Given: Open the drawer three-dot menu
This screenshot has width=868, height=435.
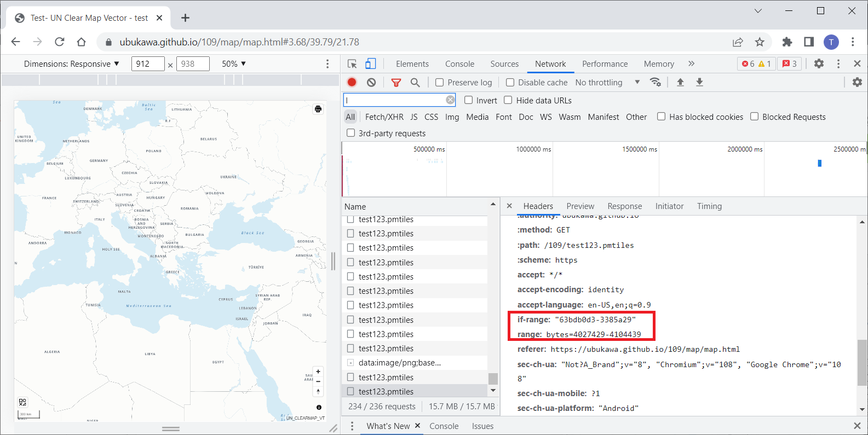Looking at the screenshot, I should pyautogui.click(x=352, y=426).
